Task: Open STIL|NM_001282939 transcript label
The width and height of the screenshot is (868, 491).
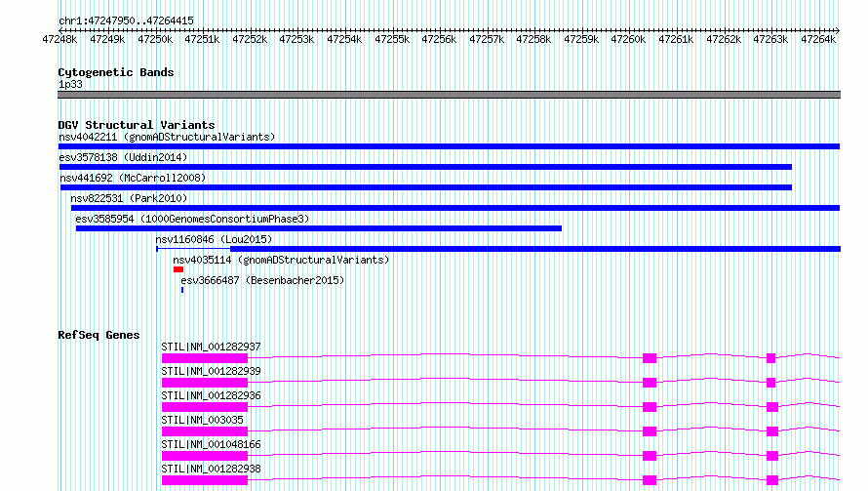Action: pos(211,371)
